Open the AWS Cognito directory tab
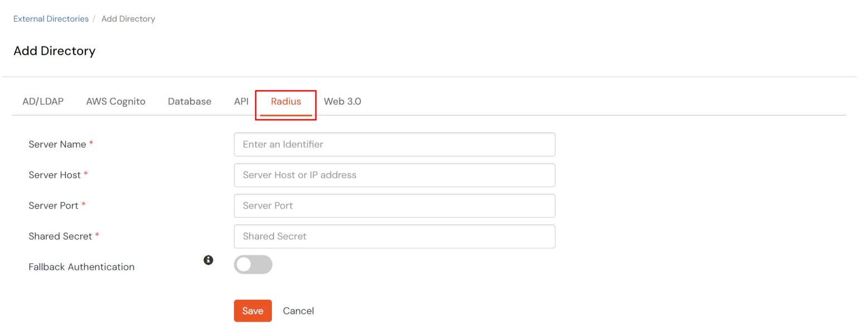Image resolution: width=868 pixels, height=336 pixels. [x=115, y=101]
